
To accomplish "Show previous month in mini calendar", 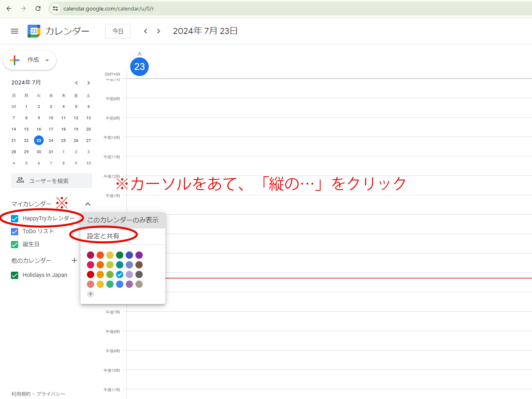I will (76, 83).
